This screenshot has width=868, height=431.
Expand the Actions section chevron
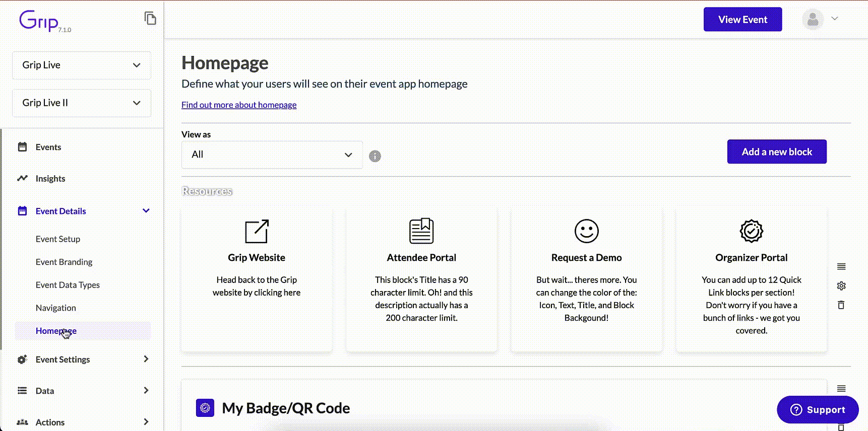coord(146,421)
